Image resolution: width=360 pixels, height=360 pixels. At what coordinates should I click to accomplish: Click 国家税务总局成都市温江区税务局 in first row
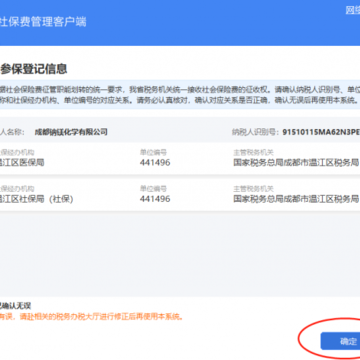296,163
